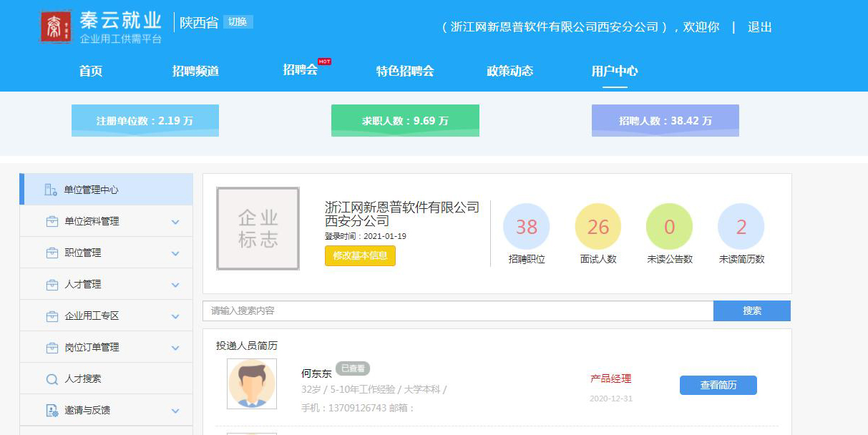
Task: Click 何东东's avatar picture
Action: pyautogui.click(x=252, y=383)
